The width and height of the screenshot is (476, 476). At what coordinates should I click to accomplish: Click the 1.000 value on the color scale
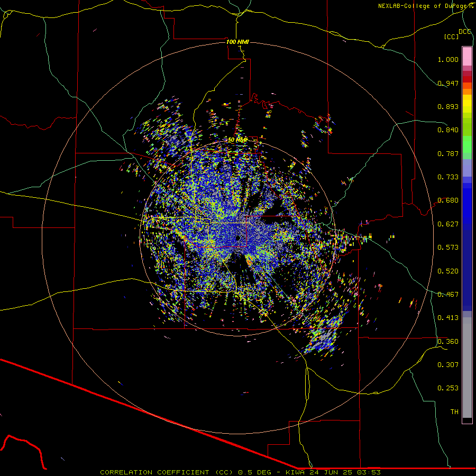448,59
